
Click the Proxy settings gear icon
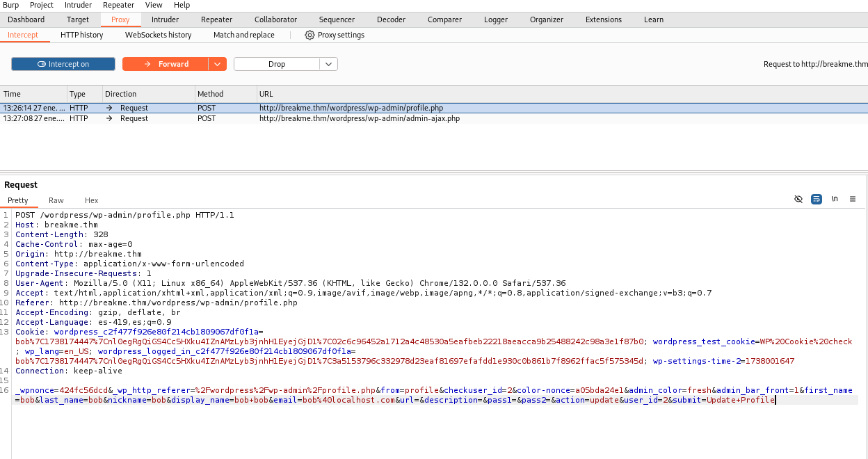pos(310,35)
